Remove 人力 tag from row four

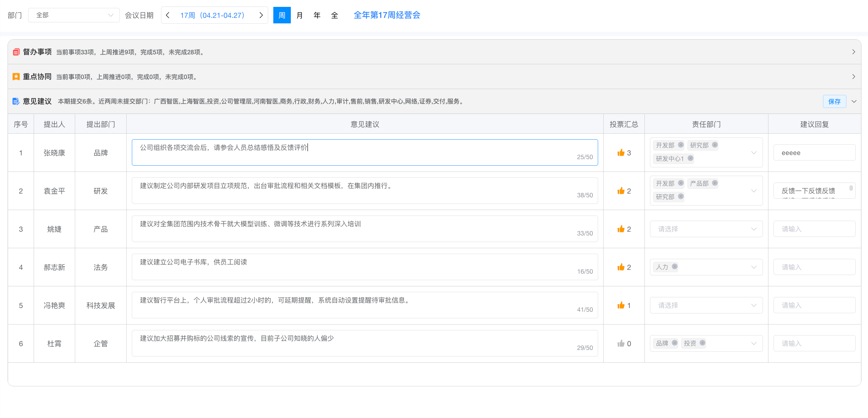[x=675, y=266]
